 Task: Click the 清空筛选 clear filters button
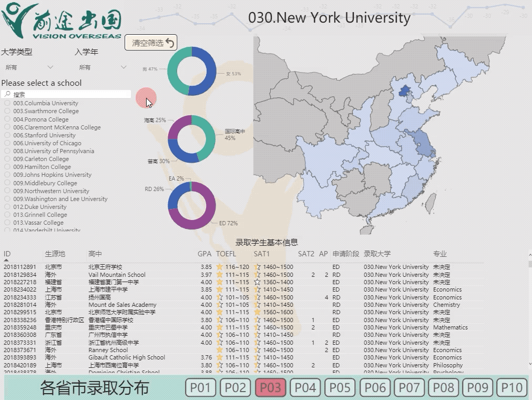pos(151,43)
